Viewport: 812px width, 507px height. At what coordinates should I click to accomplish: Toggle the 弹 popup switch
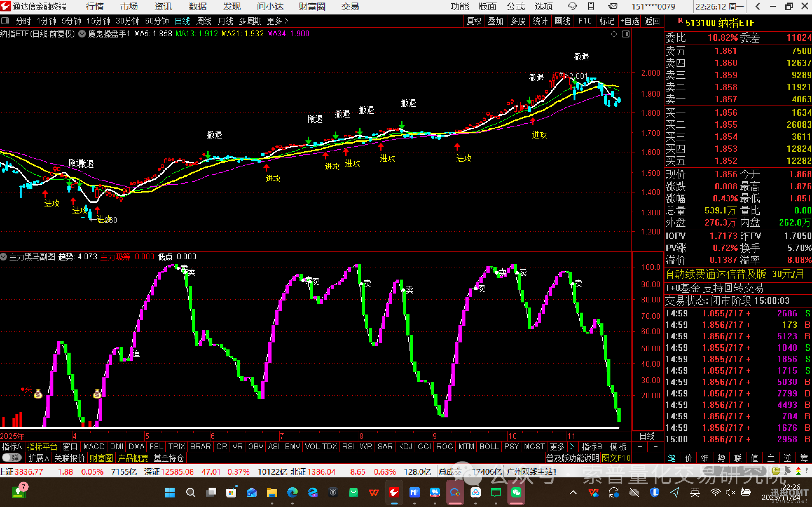12,458
